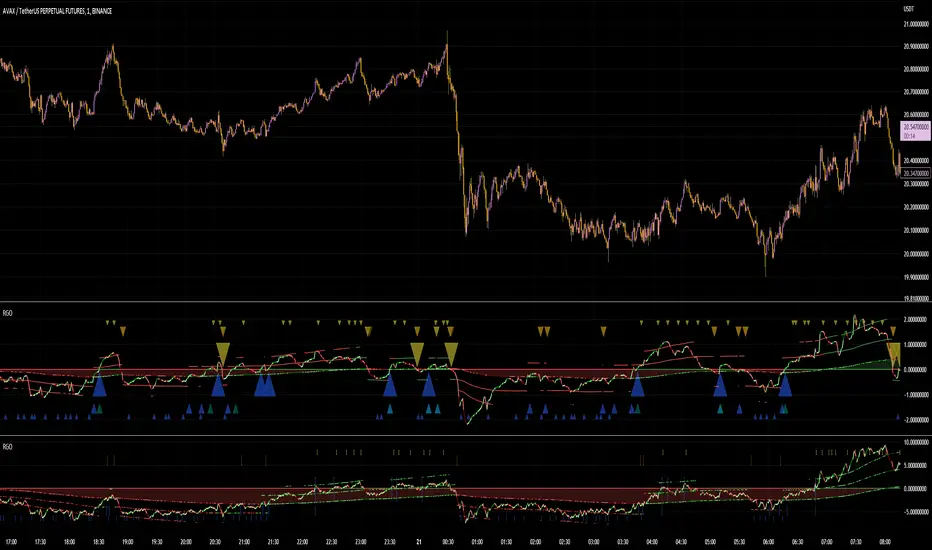The height and width of the screenshot is (550, 932).
Task: Click the -2.0000000 oscillator scale label
Action: pyautogui.click(x=916, y=420)
